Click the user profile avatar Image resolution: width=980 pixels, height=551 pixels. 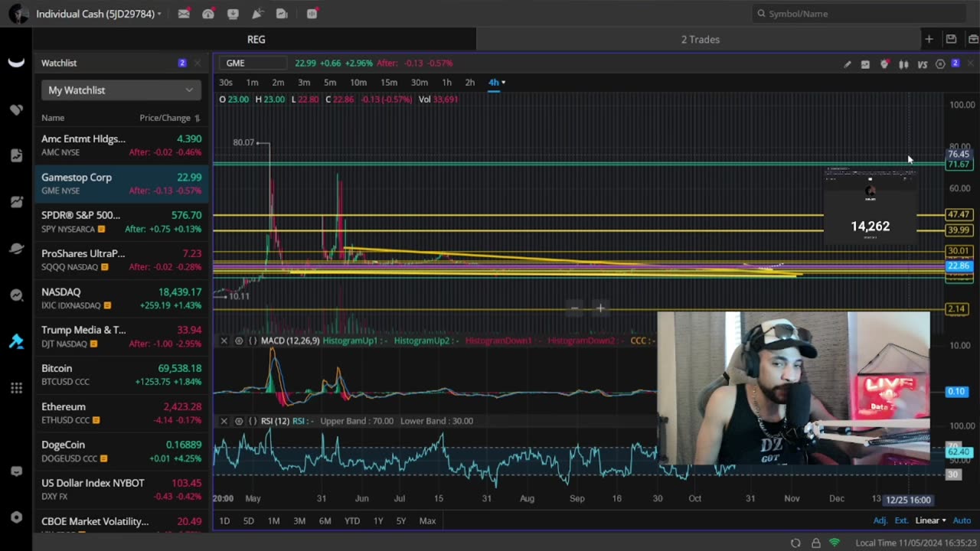(18, 14)
